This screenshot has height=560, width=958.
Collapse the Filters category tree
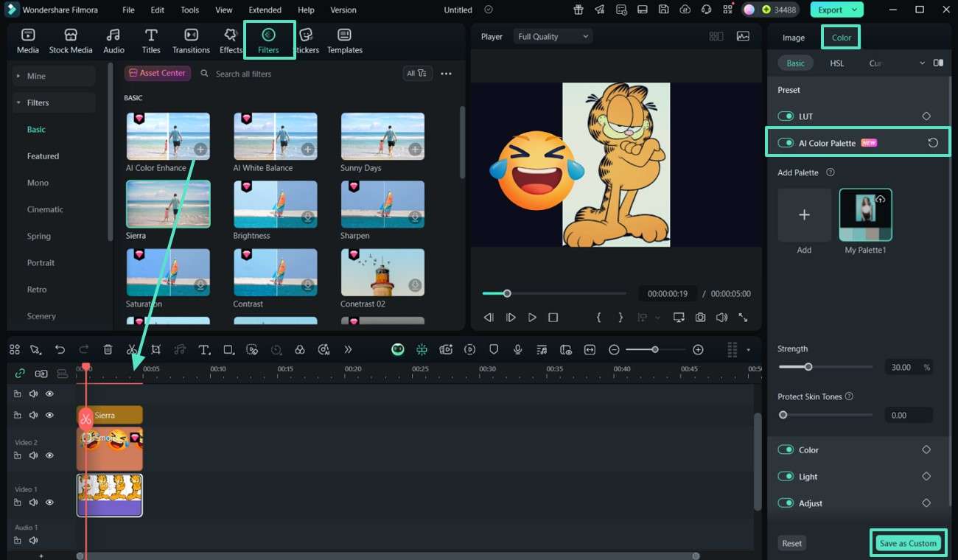click(18, 102)
